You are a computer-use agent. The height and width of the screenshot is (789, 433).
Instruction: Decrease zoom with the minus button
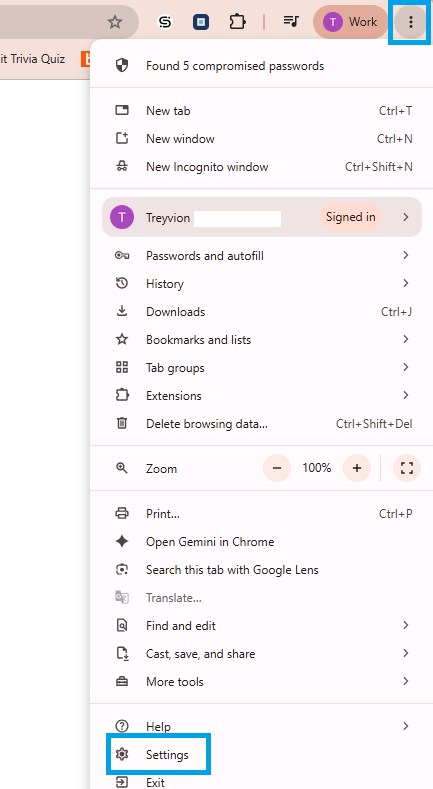[277, 468]
